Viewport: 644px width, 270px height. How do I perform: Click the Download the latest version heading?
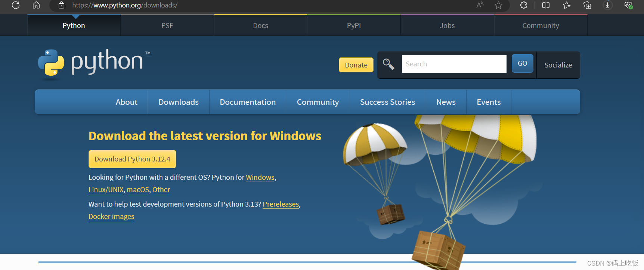click(x=205, y=136)
